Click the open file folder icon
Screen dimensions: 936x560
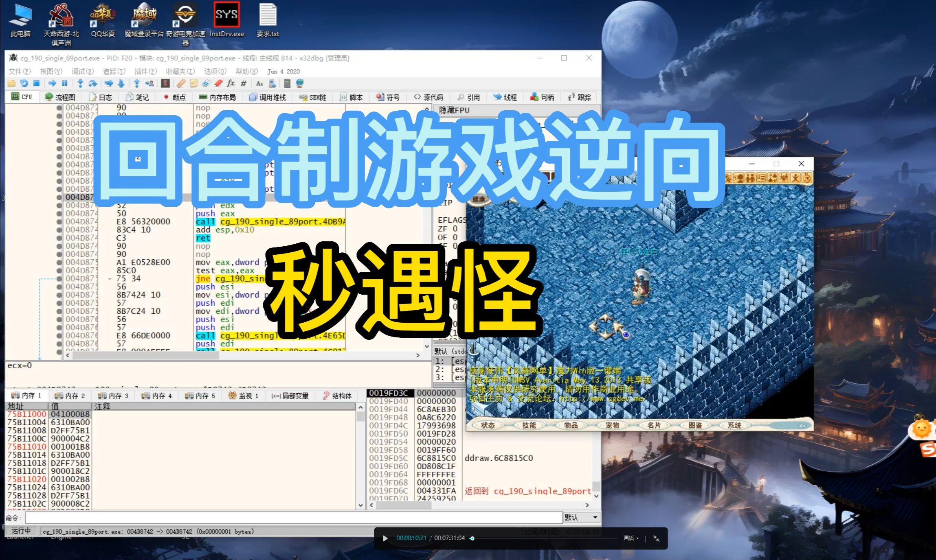pos(11,83)
